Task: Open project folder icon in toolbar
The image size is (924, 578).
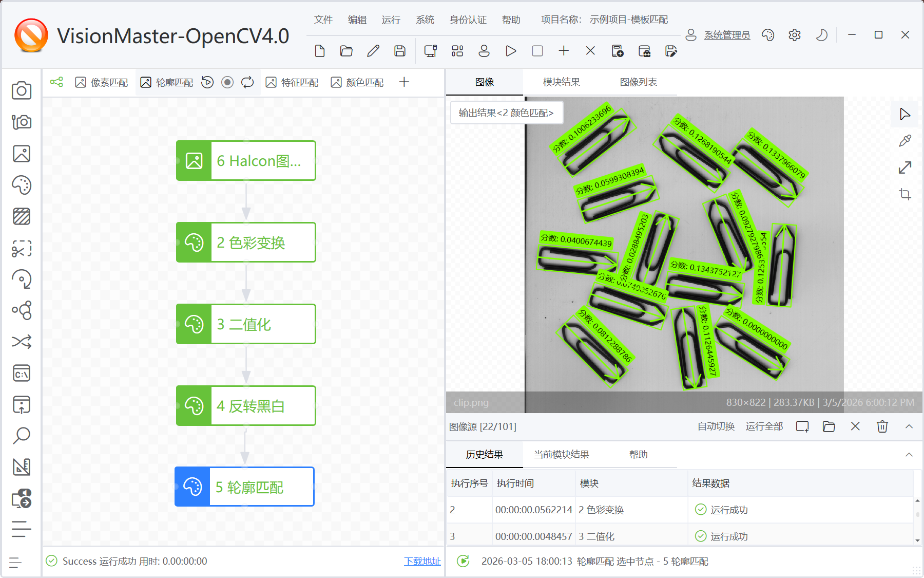Action: pyautogui.click(x=346, y=51)
